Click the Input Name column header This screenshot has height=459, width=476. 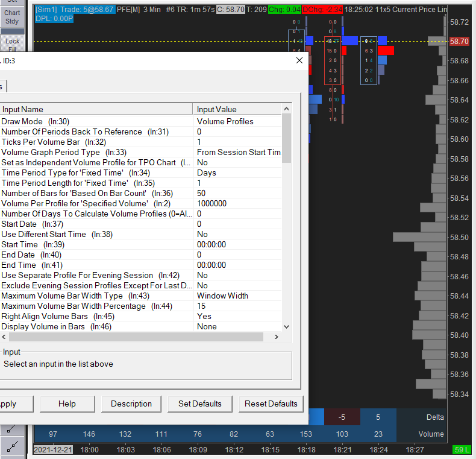(96, 109)
